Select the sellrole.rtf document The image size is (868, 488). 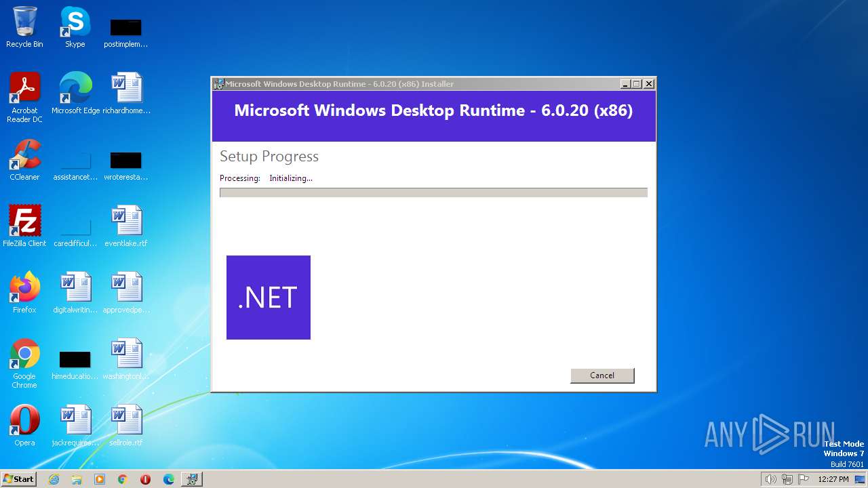pos(126,426)
